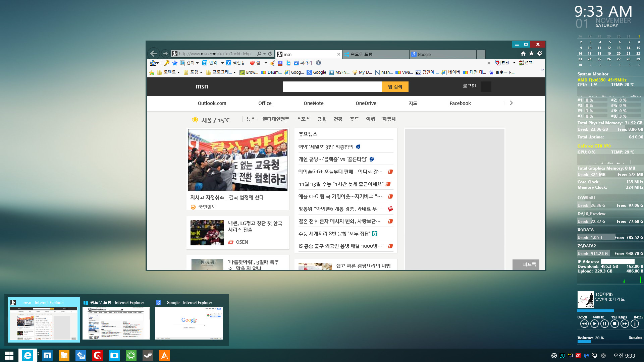Open Outlook.com from the msn nav
Image resolution: width=644 pixels, height=362 pixels.
212,103
